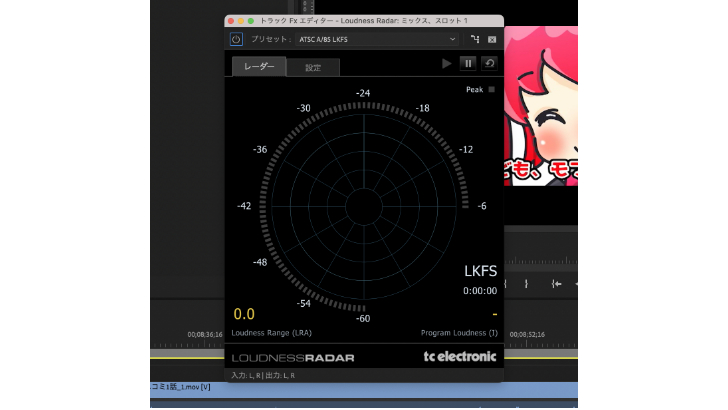Reset the loudness radar measurement
Viewport: 728px width, 410px height.
coord(489,64)
